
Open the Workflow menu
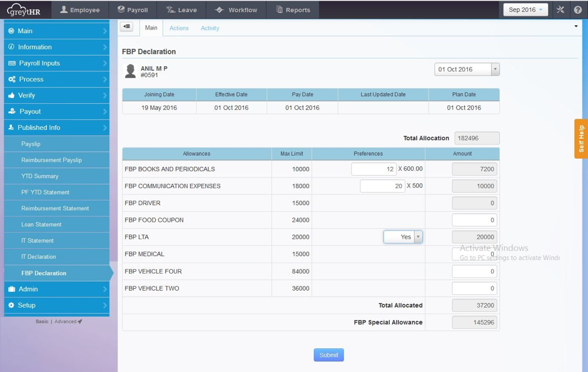click(x=236, y=10)
